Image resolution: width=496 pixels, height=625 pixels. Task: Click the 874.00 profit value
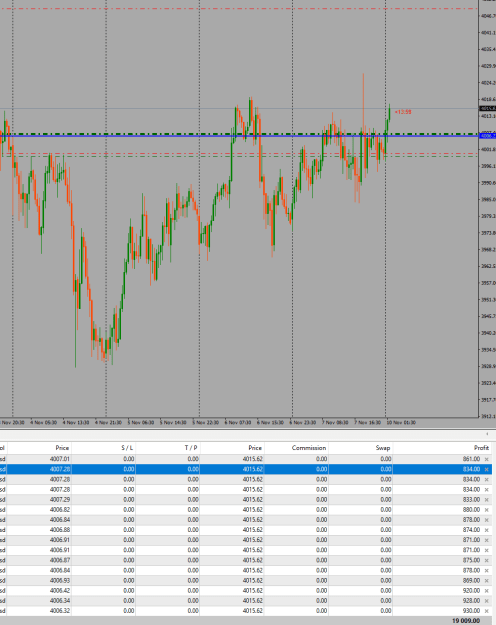click(x=471, y=530)
